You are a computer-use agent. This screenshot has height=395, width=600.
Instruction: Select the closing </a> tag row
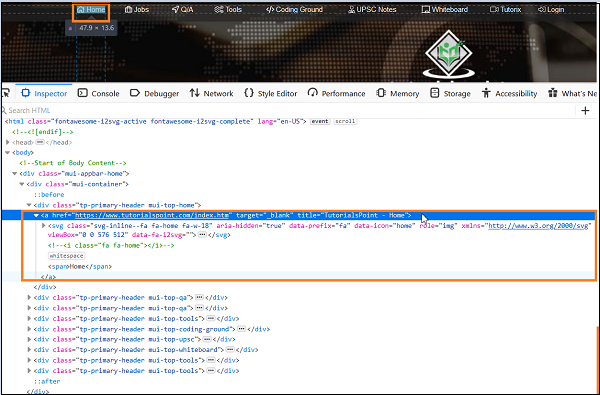(x=48, y=277)
